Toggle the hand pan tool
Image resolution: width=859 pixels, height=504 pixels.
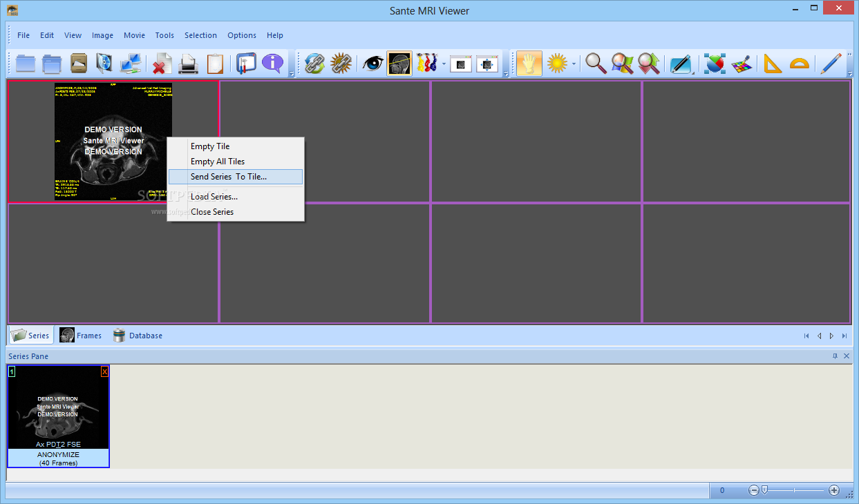coord(529,64)
